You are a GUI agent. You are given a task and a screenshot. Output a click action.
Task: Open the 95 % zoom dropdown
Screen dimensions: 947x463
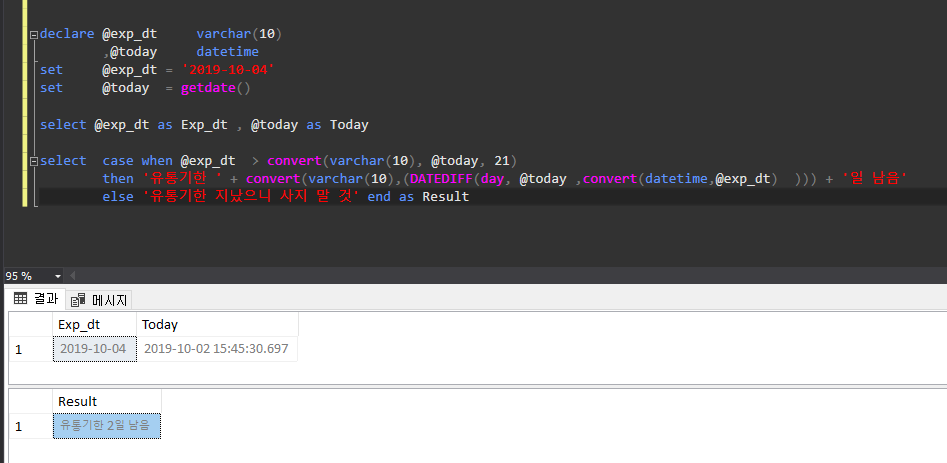coord(58,276)
